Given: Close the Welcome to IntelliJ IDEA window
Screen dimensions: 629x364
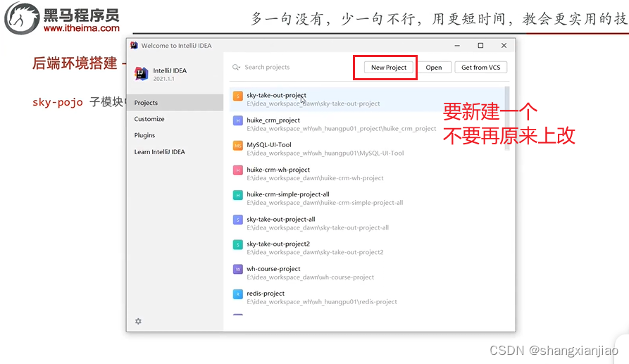Looking at the screenshot, I should (504, 46).
